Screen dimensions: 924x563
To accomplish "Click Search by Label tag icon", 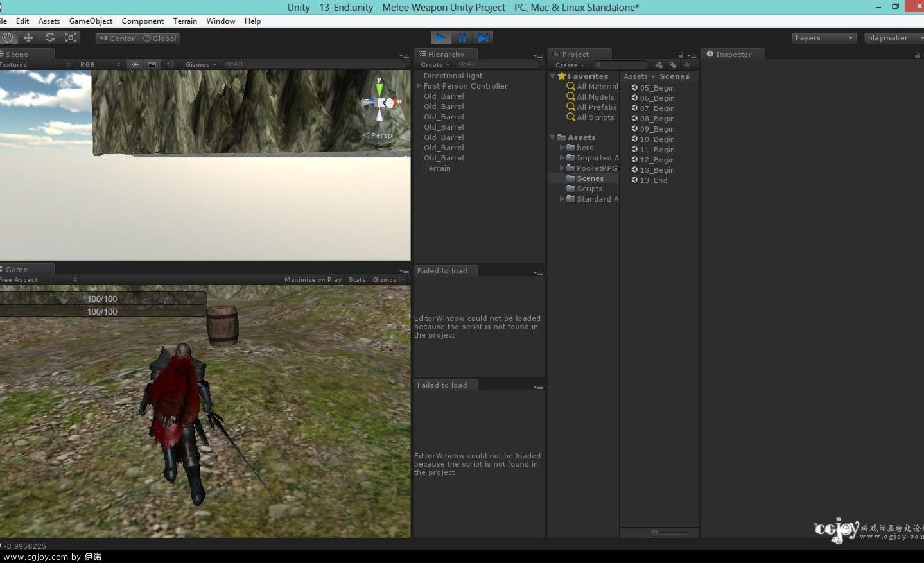I will pos(673,65).
